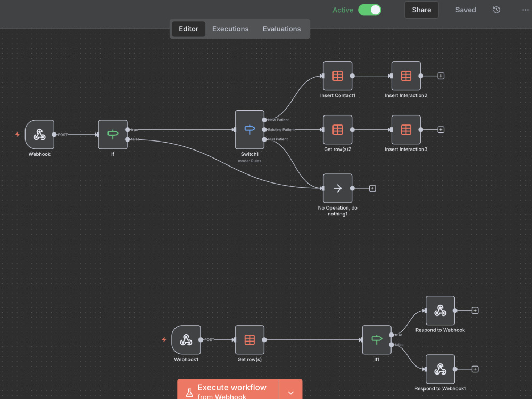Image resolution: width=532 pixels, height=399 pixels.
Task: Open the Insert Interaction2 node
Action: (406, 76)
